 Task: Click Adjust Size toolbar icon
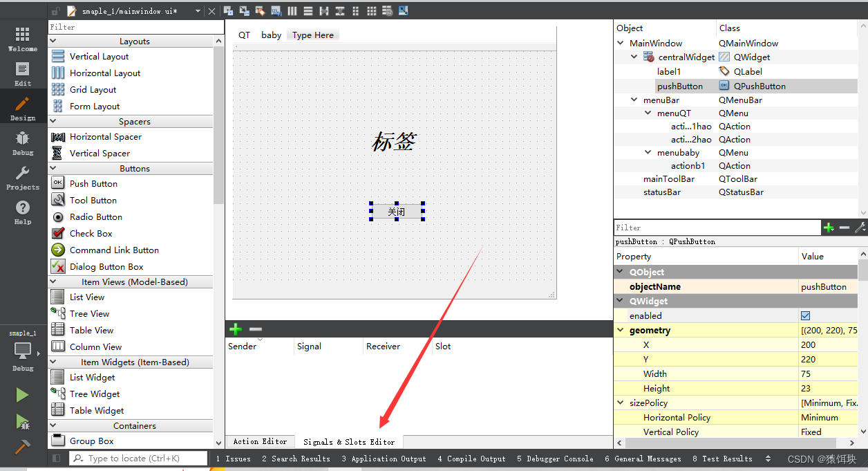tap(404, 10)
